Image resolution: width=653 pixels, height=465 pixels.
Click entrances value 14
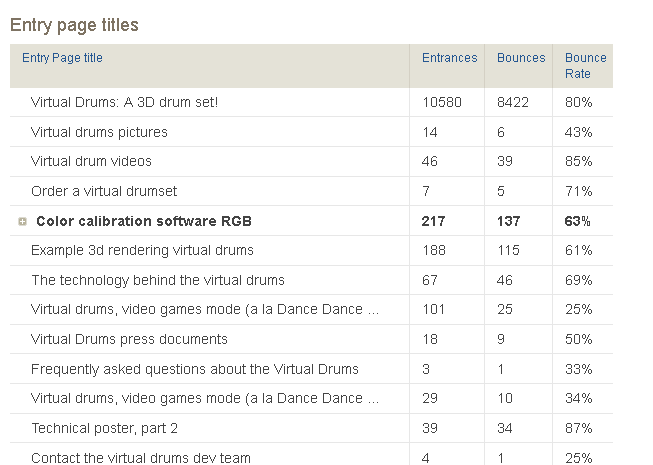[x=430, y=132]
